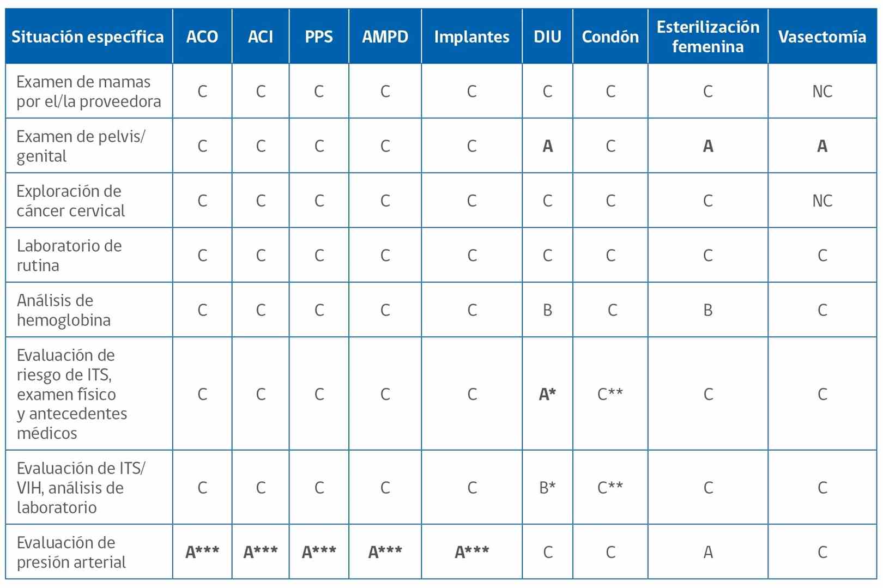Click the Examen de mamas row label
883x588 pixels.
(89, 92)
